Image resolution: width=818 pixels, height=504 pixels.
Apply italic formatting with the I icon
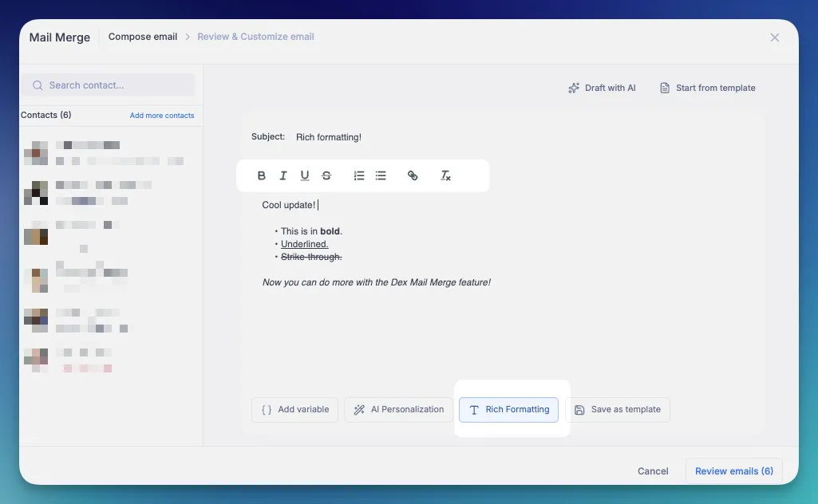[283, 175]
